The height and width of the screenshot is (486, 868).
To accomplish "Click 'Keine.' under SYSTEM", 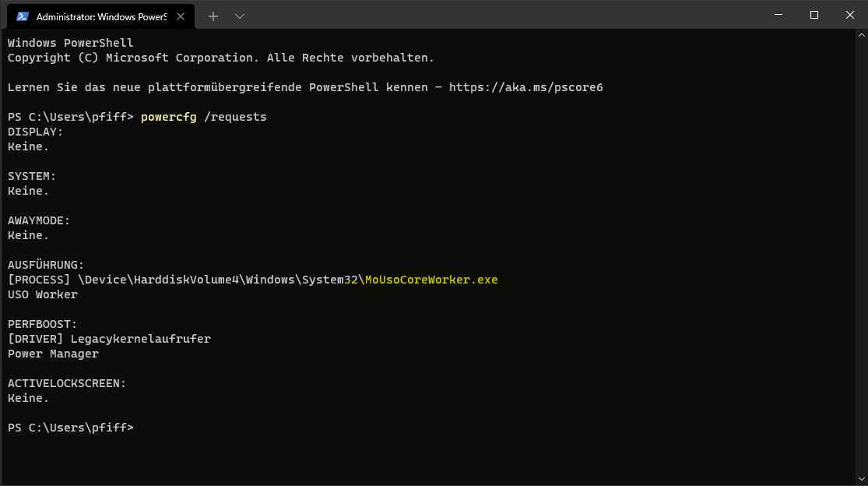I will [x=28, y=191].
